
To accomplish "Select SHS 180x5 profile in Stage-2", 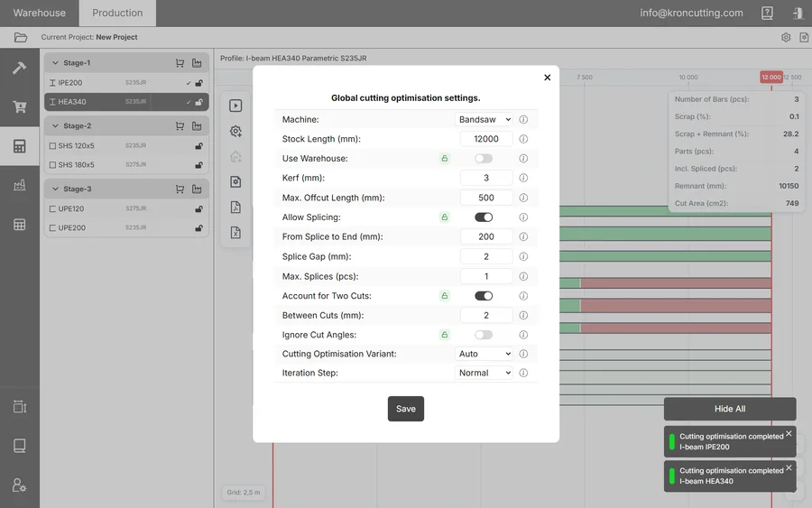I will pyautogui.click(x=126, y=165).
